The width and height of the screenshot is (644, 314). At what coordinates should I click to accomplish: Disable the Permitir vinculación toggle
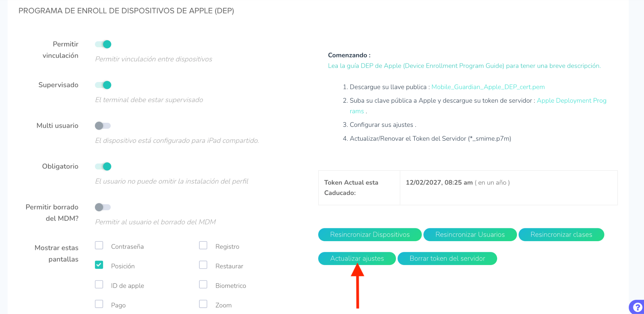coord(103,44)
